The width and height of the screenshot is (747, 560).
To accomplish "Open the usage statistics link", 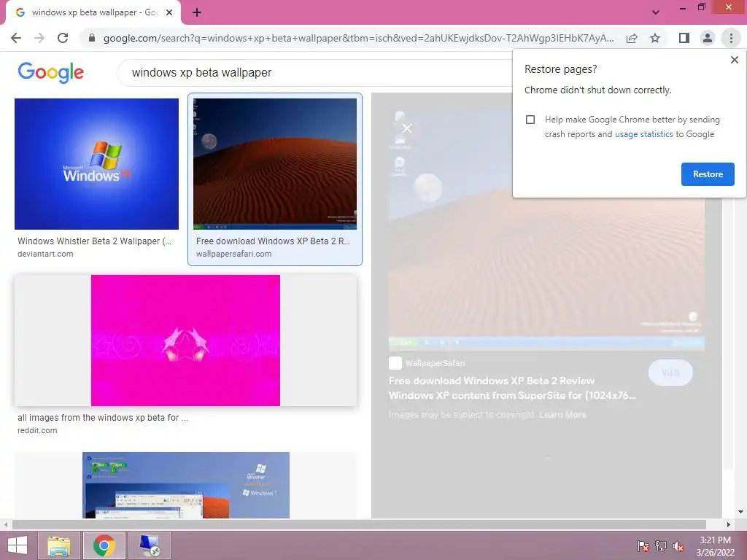I will tap(643, 134).
